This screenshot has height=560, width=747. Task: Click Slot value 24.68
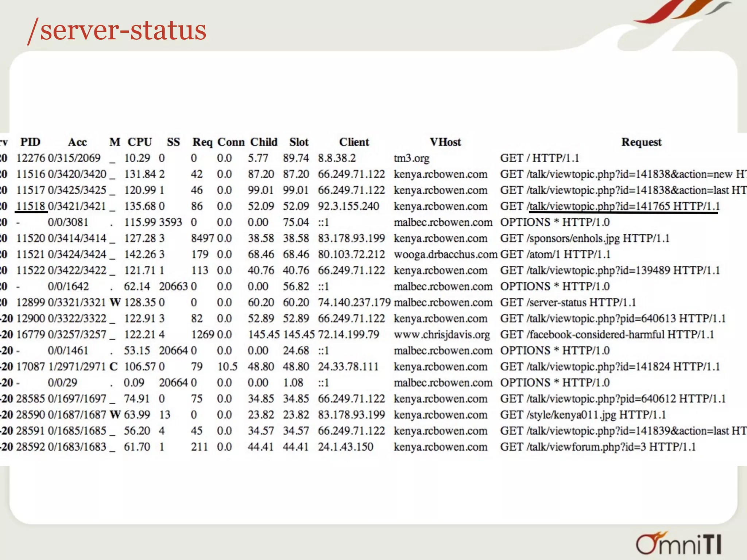pyautogui.click(x=296, y=350)
